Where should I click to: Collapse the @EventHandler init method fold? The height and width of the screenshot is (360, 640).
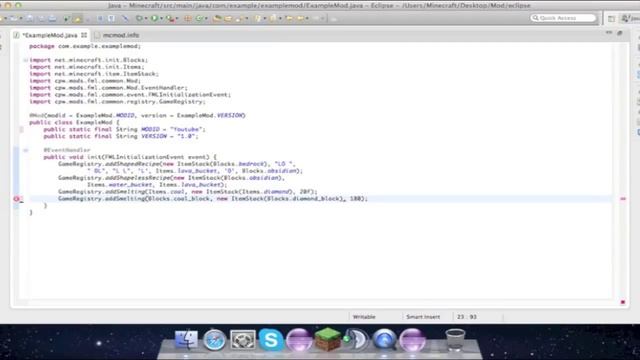coord(25,150)
